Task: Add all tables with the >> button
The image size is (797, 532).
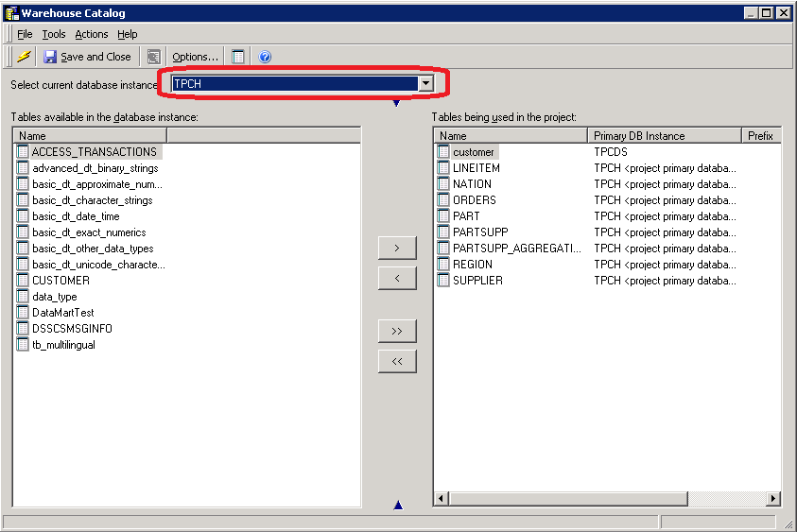Action: coord(397,331)
